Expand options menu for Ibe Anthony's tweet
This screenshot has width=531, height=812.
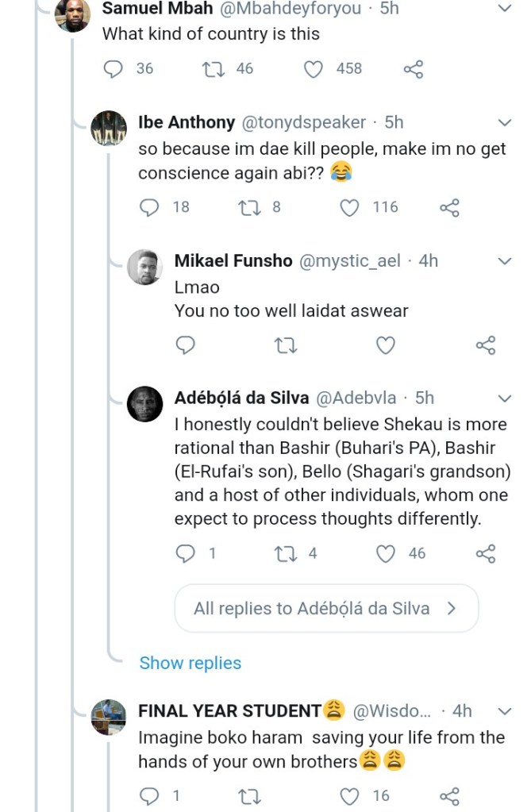point(504,122)
